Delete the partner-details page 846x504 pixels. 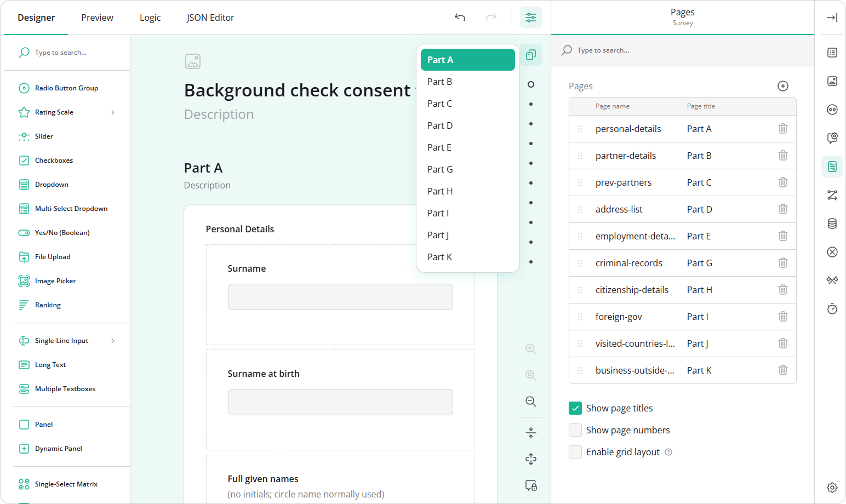783,156
